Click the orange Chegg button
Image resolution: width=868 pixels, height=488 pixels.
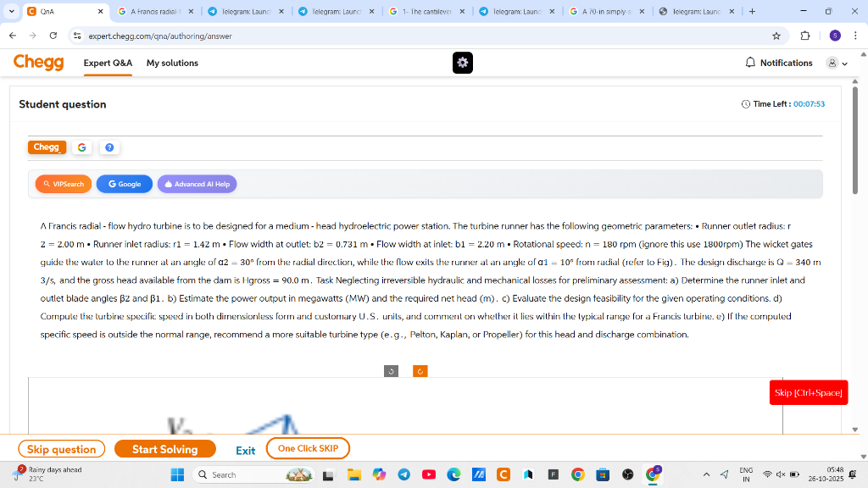pos(47,147)
